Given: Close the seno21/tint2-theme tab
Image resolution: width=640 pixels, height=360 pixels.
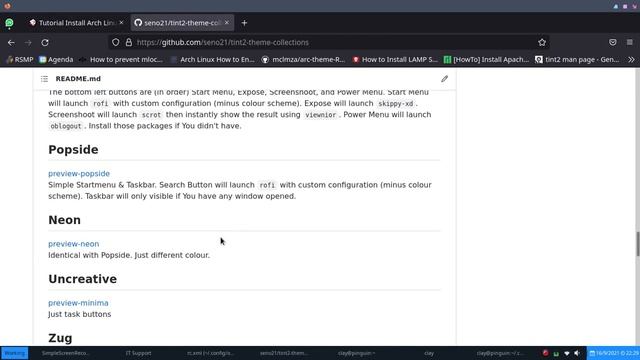Looking at the screenshot, I should (227, 23).
